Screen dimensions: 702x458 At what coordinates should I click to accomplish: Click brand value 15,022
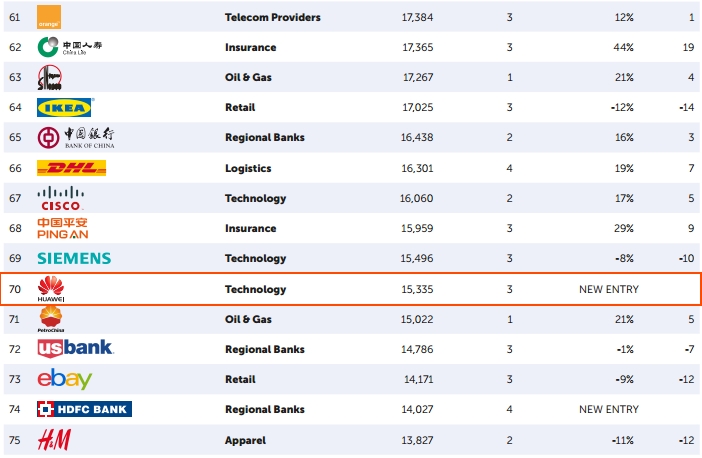417,319
